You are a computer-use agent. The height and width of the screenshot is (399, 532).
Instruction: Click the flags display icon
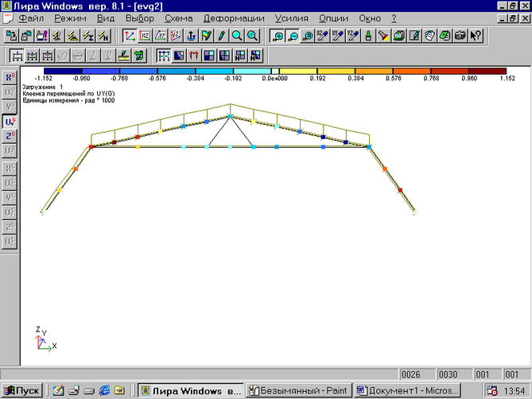tap(206, 36)
